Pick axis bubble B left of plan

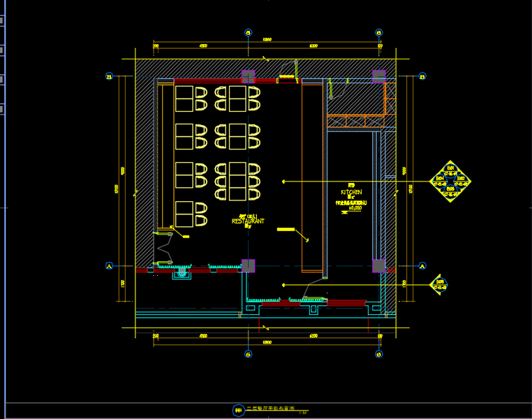point(109,76)
